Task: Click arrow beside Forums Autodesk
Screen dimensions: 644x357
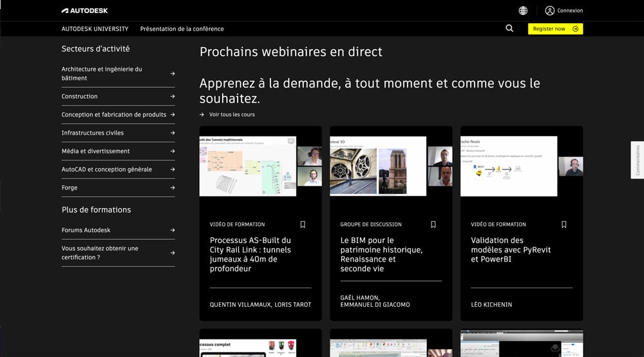Action: pos(173,230)
